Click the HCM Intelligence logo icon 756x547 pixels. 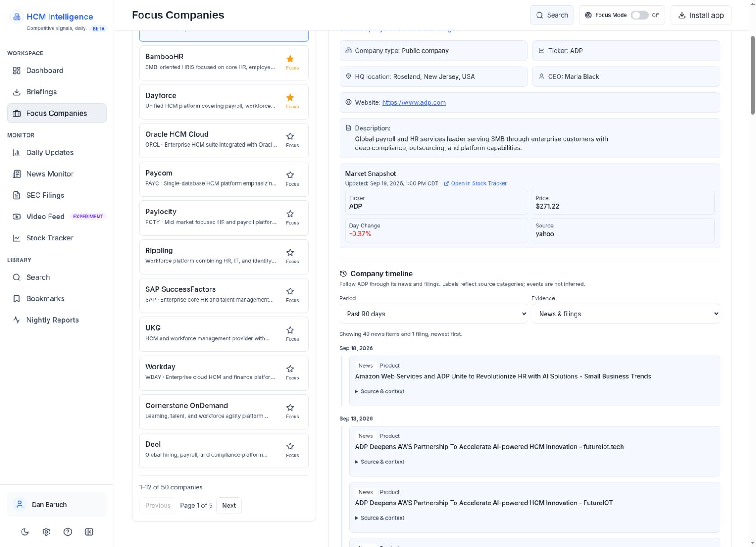[17, 17]
